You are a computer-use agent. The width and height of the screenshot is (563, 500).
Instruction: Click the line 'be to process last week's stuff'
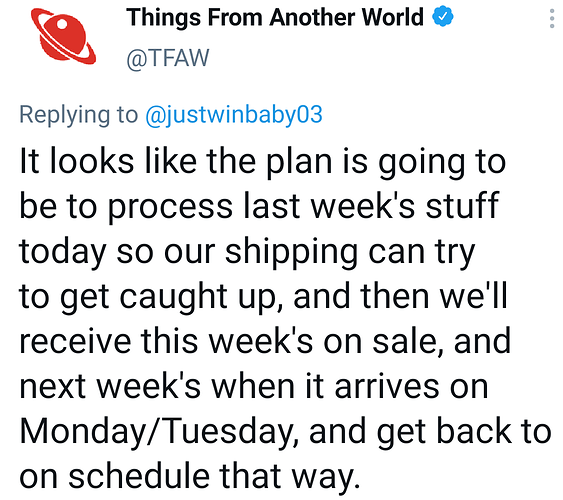pos(259,206)
